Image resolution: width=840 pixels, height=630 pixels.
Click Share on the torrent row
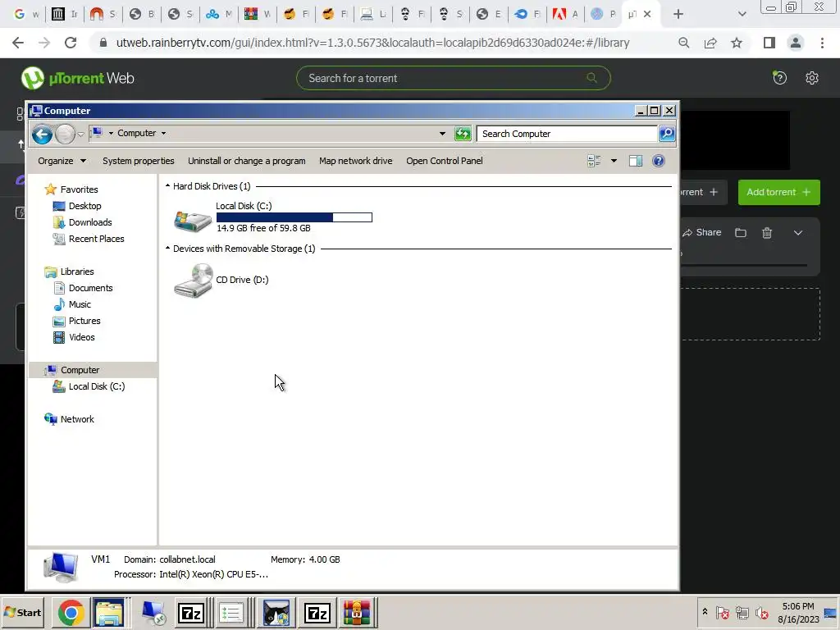pyautogui.click(x=702, y=232)
